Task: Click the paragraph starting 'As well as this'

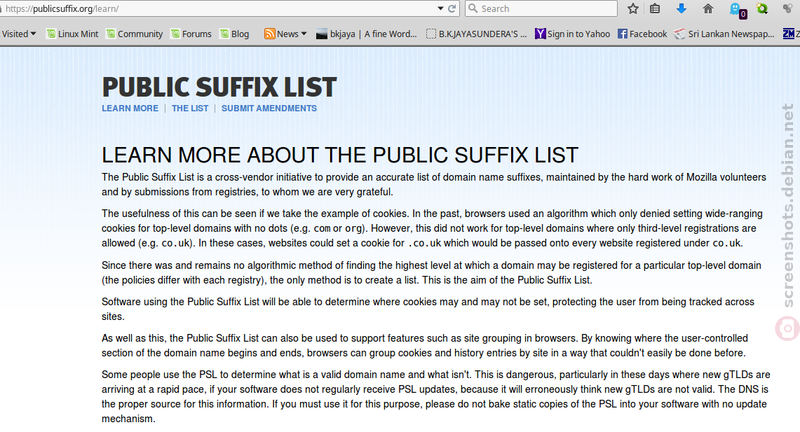Action: (424, 345)
